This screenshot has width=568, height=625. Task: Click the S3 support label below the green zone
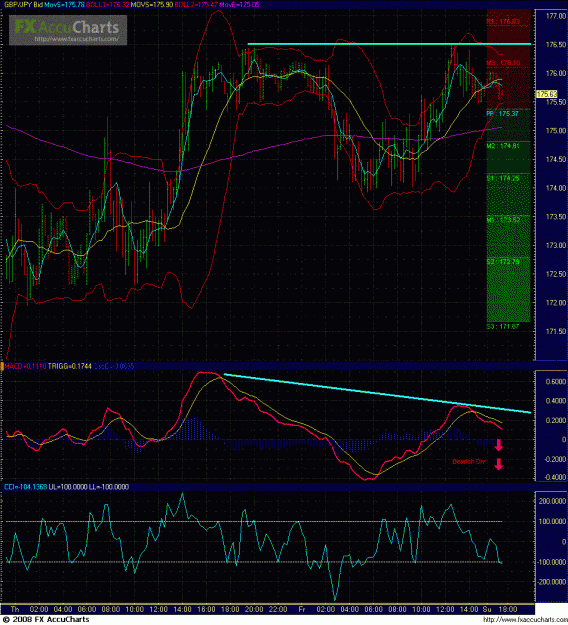(503, 326)
